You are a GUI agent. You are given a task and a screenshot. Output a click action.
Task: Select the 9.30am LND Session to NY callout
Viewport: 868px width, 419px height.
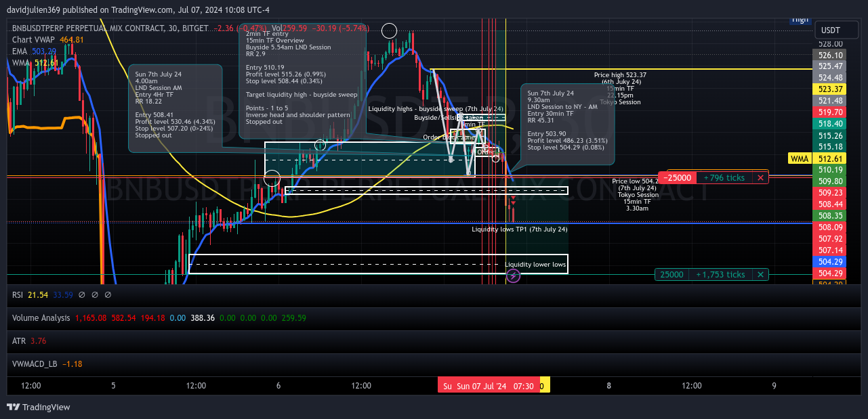tap(568, 124)
